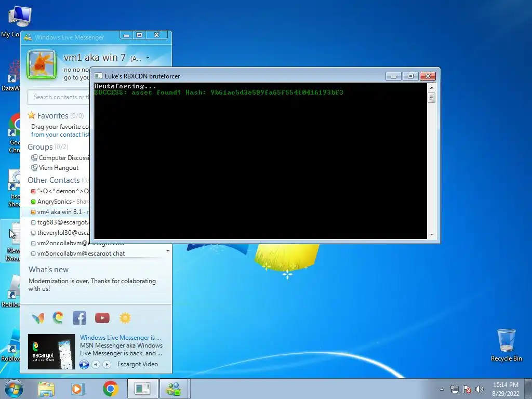Select the AngrySonics contact
The width and height of the screenshot is (532, 399).
[60, 202]
